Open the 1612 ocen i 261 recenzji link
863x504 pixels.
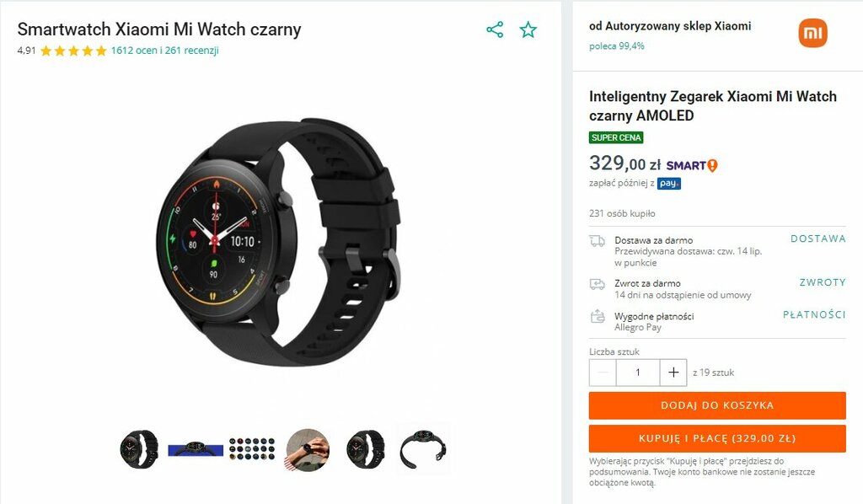[164, 51]
